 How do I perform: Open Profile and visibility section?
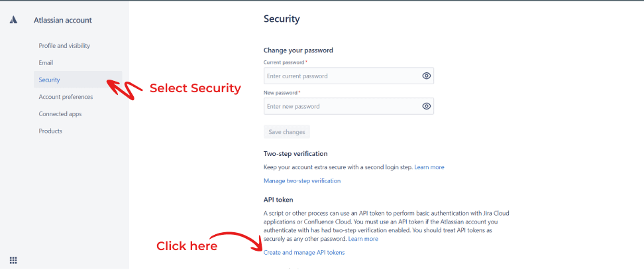pyautogui.click(x=64, y=46)
